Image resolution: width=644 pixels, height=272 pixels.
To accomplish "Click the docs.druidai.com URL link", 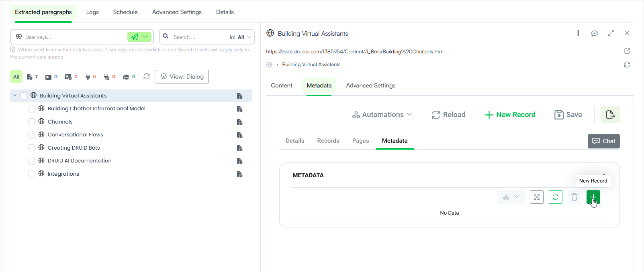I will [354, 51].
